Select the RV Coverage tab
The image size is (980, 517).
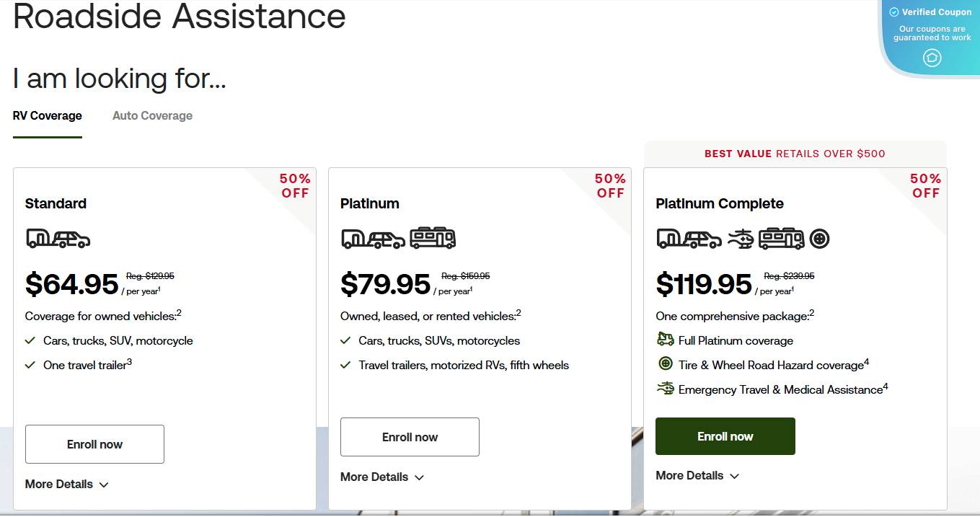click(x=48, y=116)
